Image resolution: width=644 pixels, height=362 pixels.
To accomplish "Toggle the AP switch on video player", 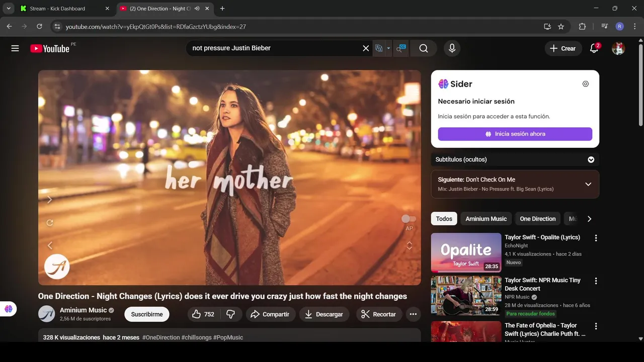I will (x=409, y=219).
